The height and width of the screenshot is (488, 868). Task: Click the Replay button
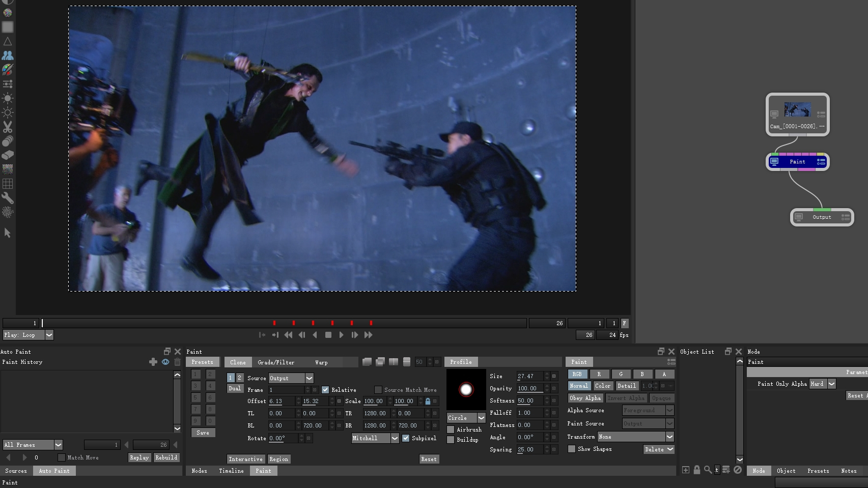(139, 457)
